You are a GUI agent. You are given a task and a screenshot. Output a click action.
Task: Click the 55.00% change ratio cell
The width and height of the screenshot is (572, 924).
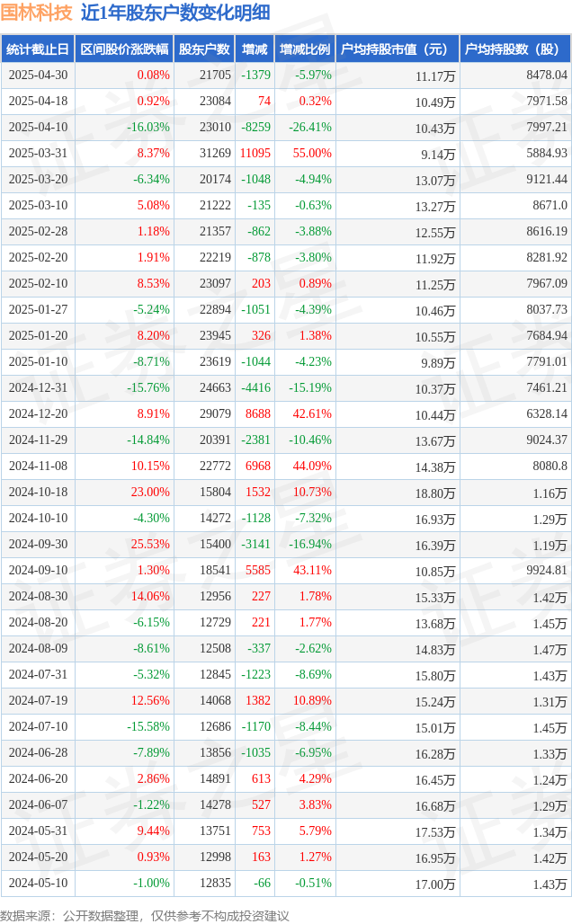312,153
